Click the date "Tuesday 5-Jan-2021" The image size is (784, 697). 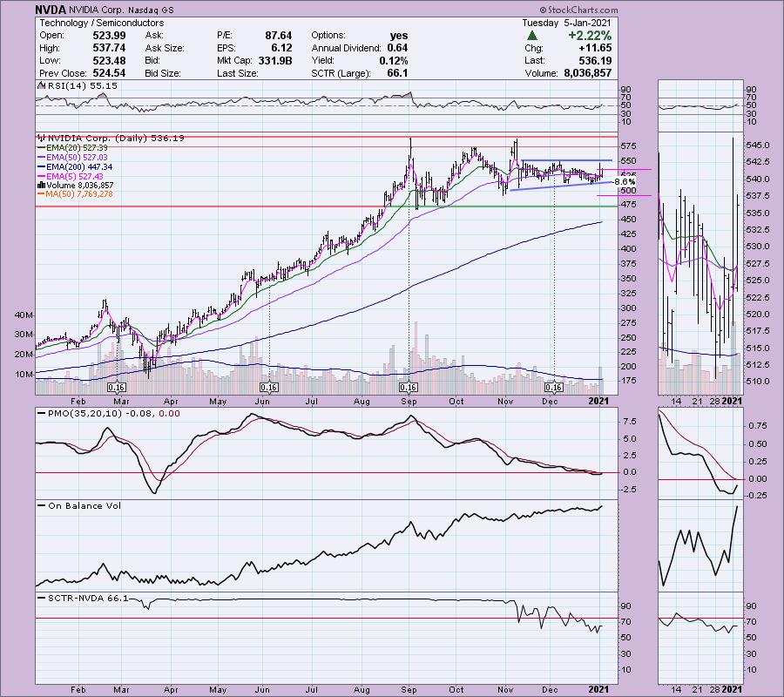[x=566, y=23]
